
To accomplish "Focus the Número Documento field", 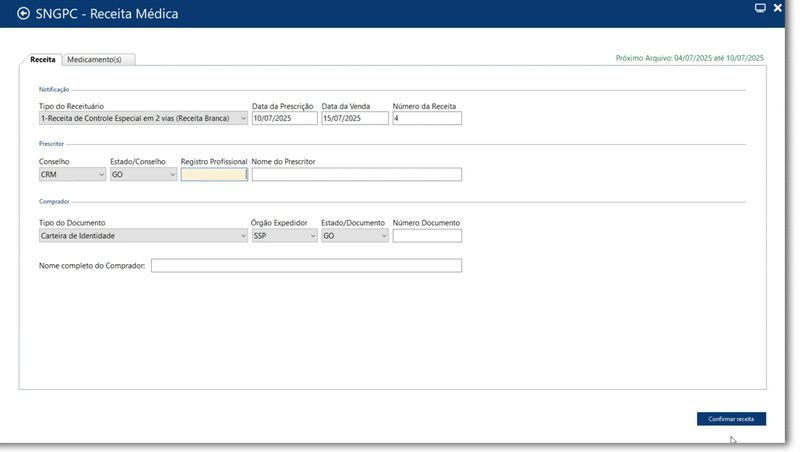I will click(x=427, y=236).
